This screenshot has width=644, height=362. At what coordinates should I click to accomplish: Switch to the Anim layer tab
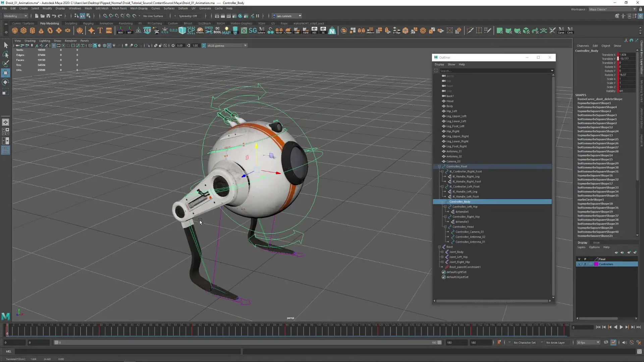click(596, 243)
